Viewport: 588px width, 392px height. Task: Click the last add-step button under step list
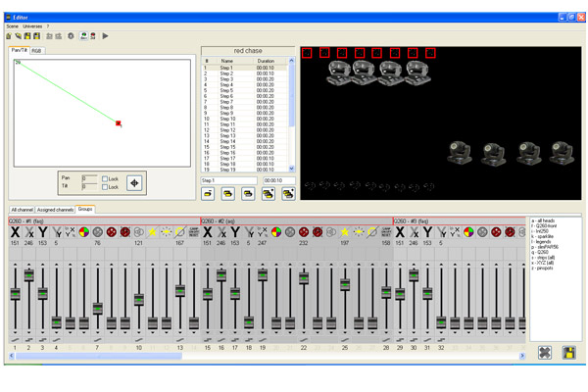coord(288,194)
